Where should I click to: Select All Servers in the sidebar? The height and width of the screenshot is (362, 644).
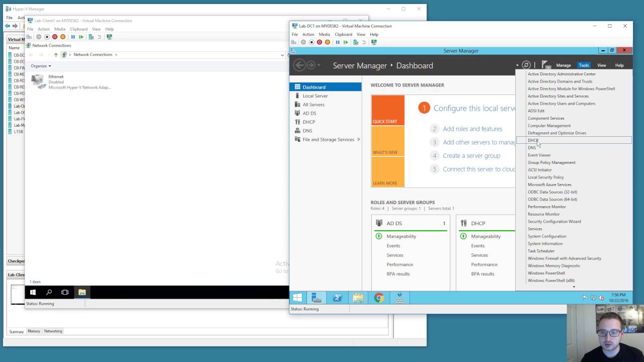(326, 105)
